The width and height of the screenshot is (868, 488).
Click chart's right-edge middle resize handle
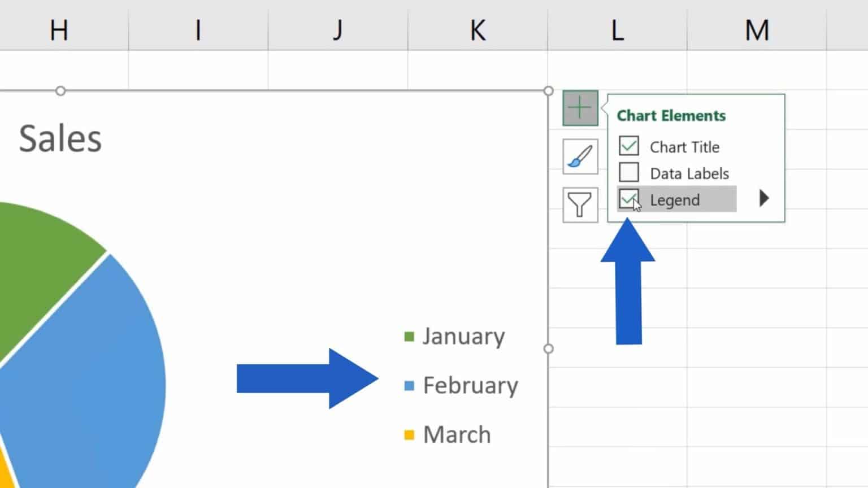pos(548,349)
